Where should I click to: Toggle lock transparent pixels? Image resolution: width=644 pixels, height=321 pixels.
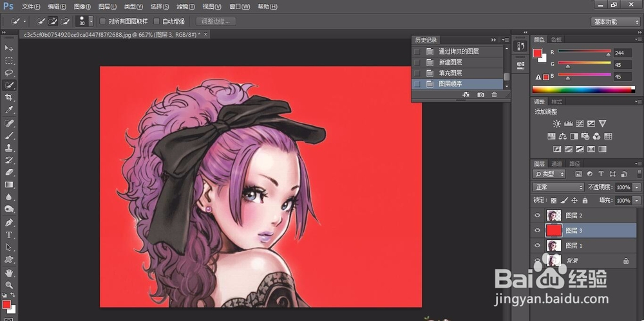(x=554, y=200)
